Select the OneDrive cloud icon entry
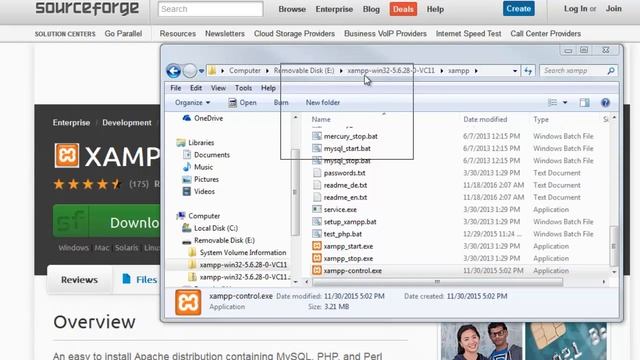The image size is (640, 360). (187, 118)
